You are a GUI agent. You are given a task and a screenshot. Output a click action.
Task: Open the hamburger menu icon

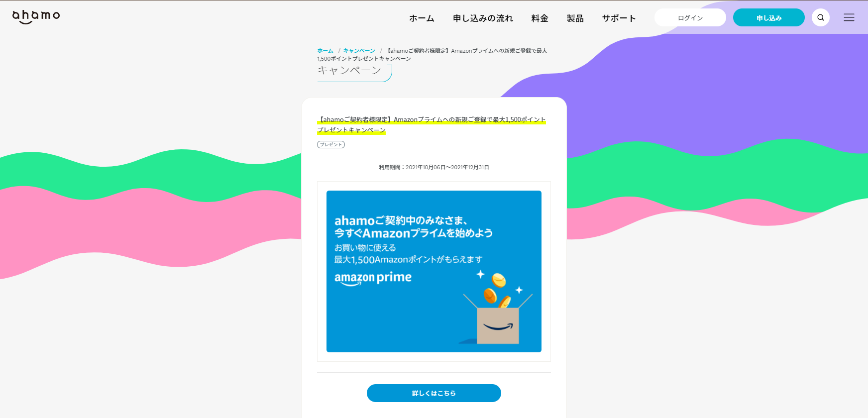click(849, 17)
